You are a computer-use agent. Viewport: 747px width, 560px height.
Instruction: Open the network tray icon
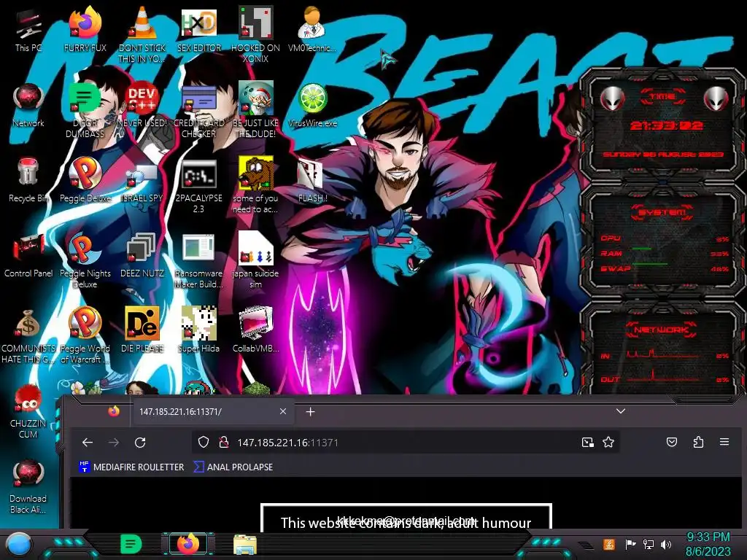[648, 544]
